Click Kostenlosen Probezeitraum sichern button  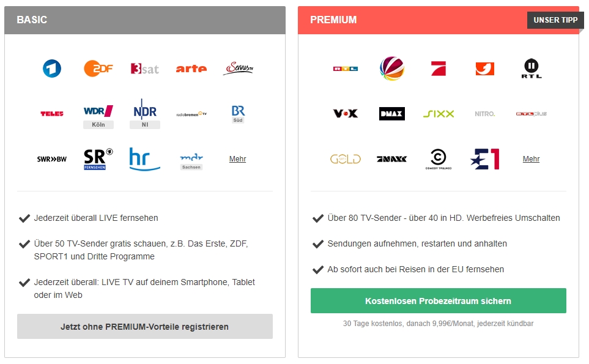tap(438, 301)
